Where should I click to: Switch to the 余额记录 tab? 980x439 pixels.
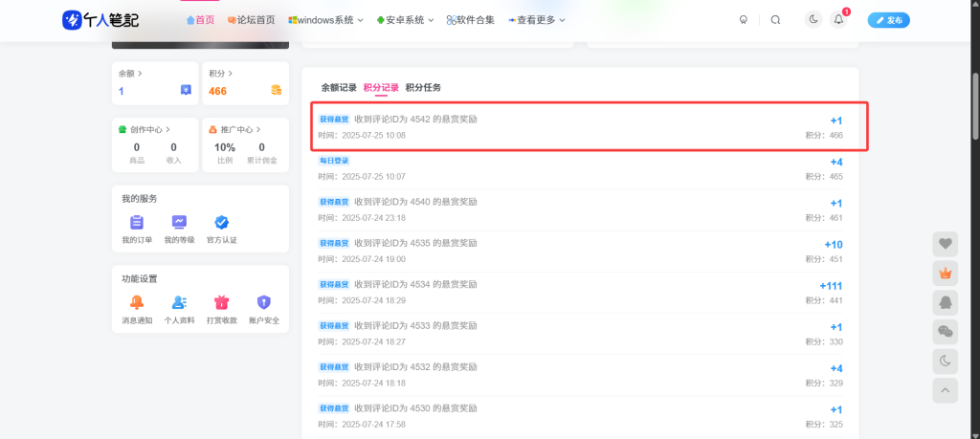click(339, 87)
